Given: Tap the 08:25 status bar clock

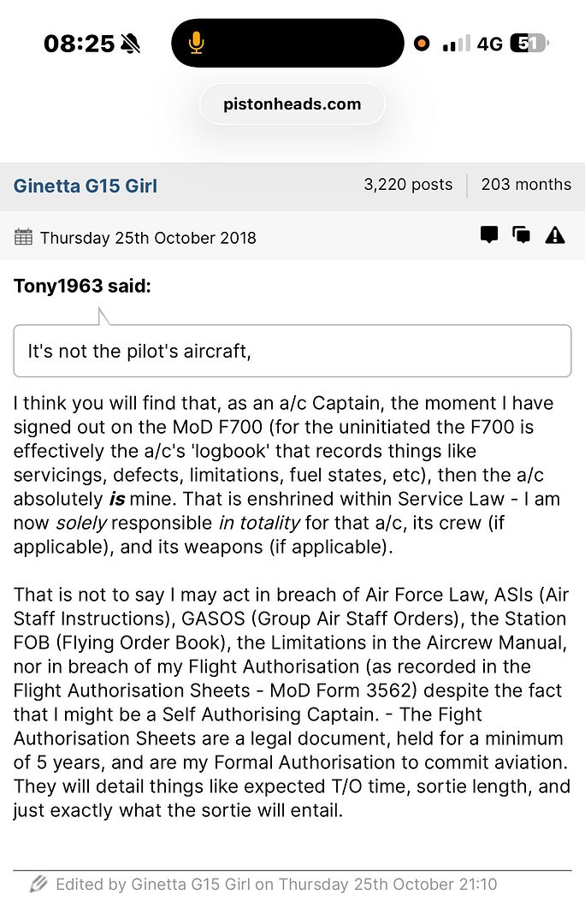Looking at the screenshot, I should click(79, 44).
